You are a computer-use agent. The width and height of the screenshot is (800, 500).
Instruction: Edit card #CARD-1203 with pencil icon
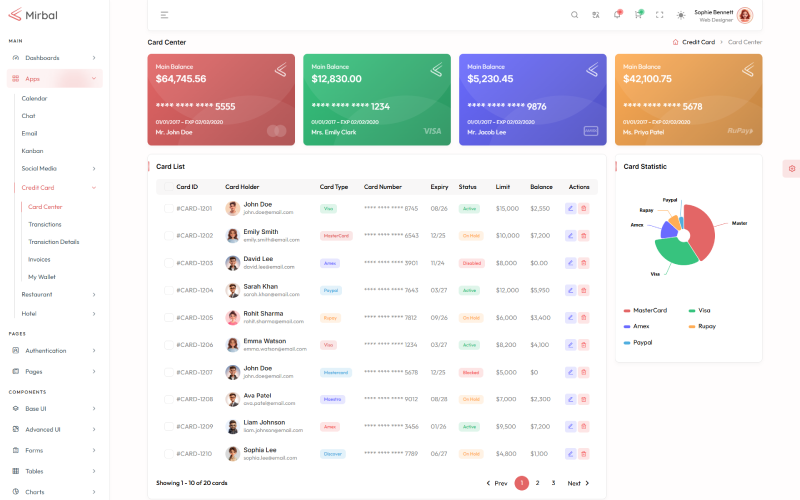click(x=570, y=263)
